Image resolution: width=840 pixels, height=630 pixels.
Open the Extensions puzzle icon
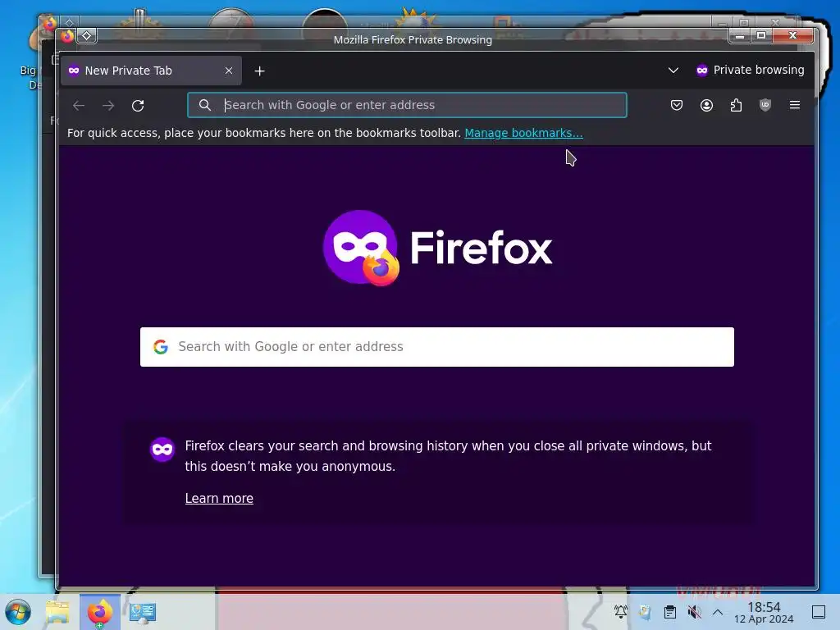[736, 105]
